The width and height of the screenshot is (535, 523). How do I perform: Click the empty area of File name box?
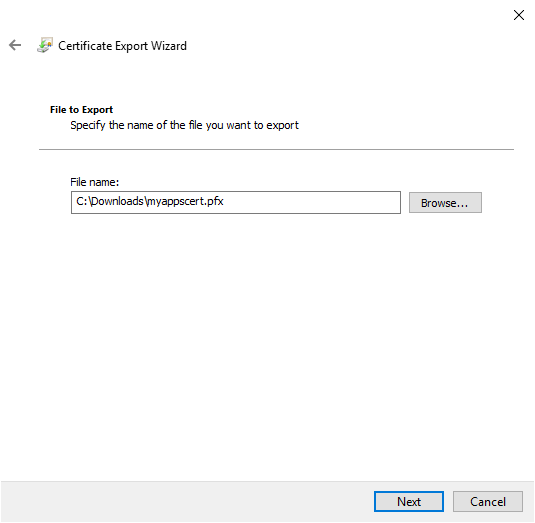click(310, 202)
